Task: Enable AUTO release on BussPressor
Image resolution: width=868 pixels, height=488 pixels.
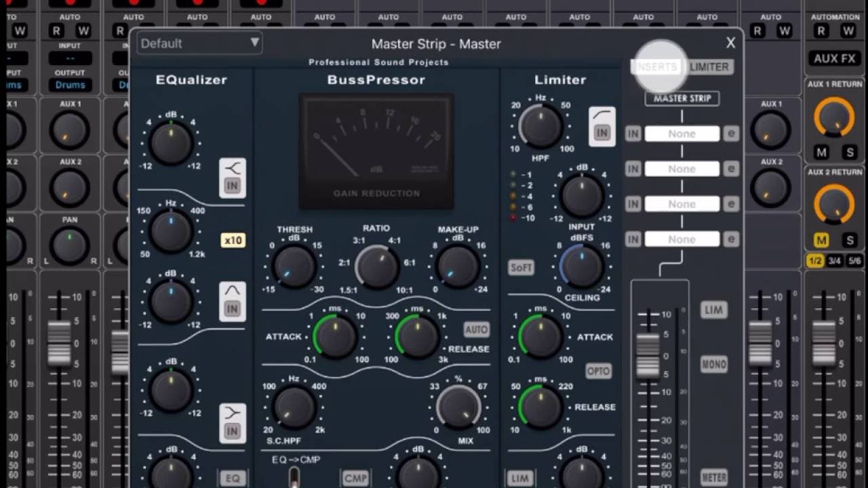Action: (x=476, y=329)
